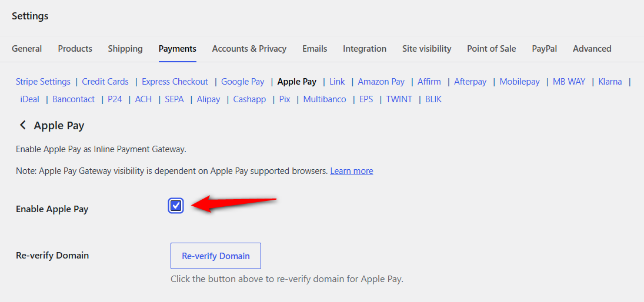Open EPS payment settings
Image resolution: width=644 pixels, height=302 pixels.
366,99
